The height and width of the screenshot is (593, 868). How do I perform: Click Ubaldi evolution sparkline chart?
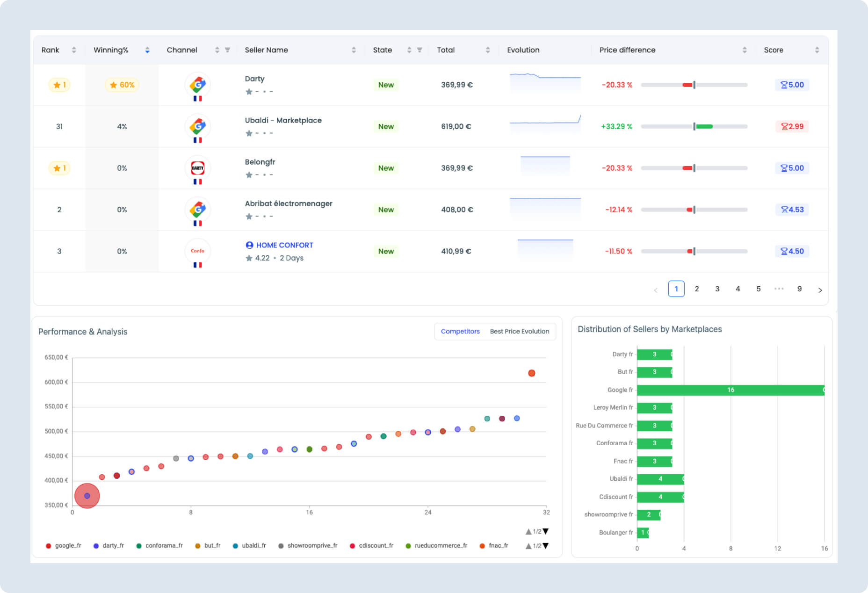(545, 124)
